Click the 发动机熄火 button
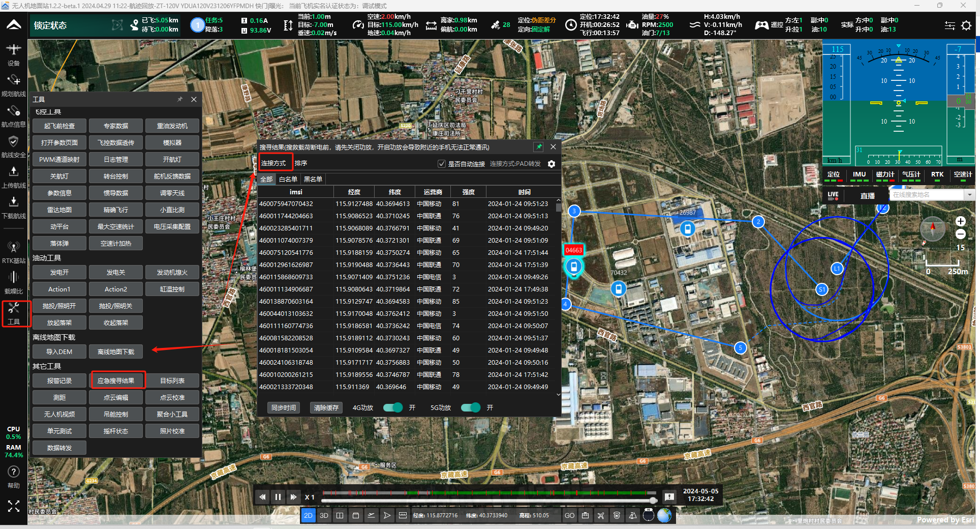The width and height of the screenshot is (980, 529). (x=172, y=272)
